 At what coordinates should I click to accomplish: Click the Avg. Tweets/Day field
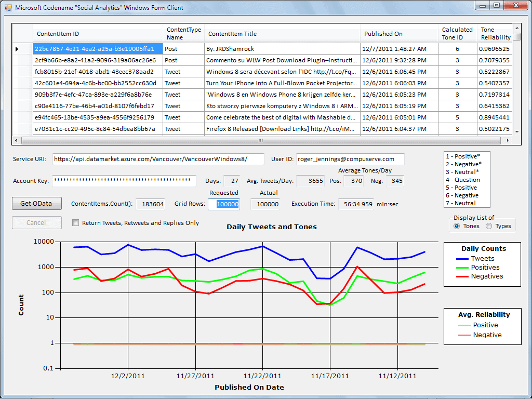pos(311,181)
